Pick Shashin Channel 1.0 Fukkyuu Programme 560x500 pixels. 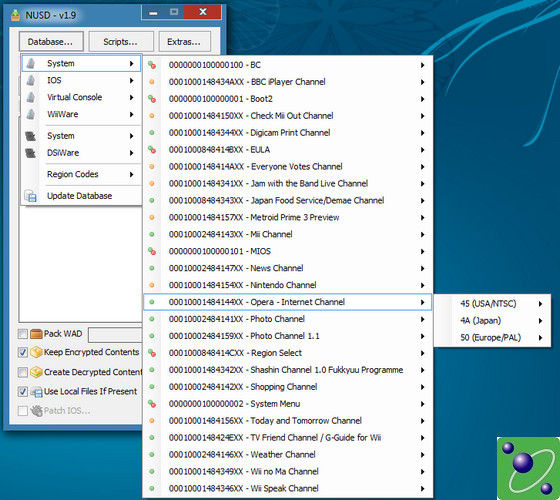tap(288, 370)
